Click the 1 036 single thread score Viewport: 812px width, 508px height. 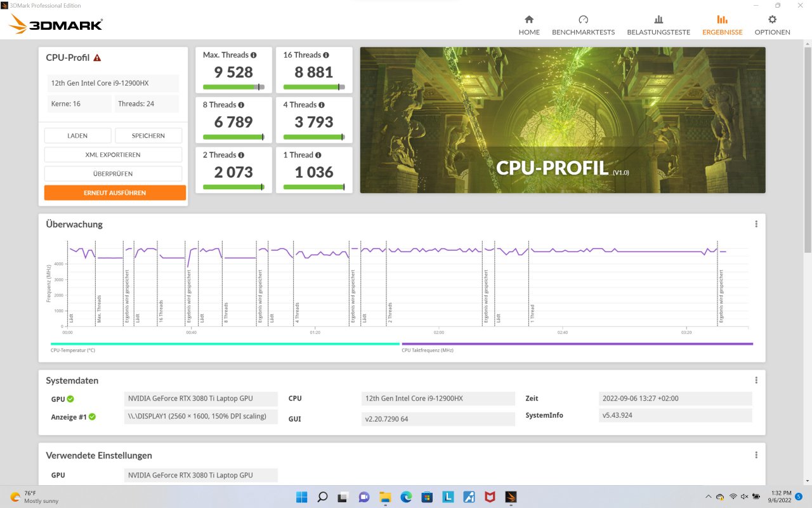coord(314,172)
